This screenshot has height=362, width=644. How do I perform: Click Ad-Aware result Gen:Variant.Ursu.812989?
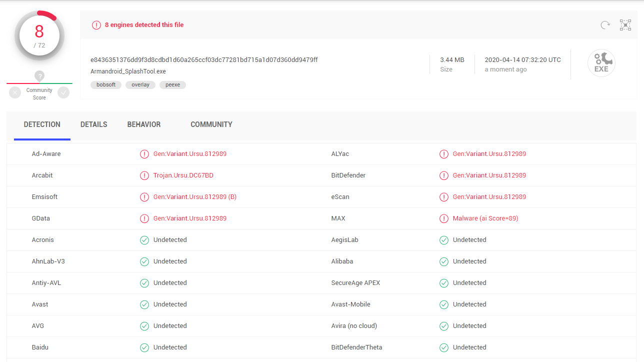pos(190,154)
